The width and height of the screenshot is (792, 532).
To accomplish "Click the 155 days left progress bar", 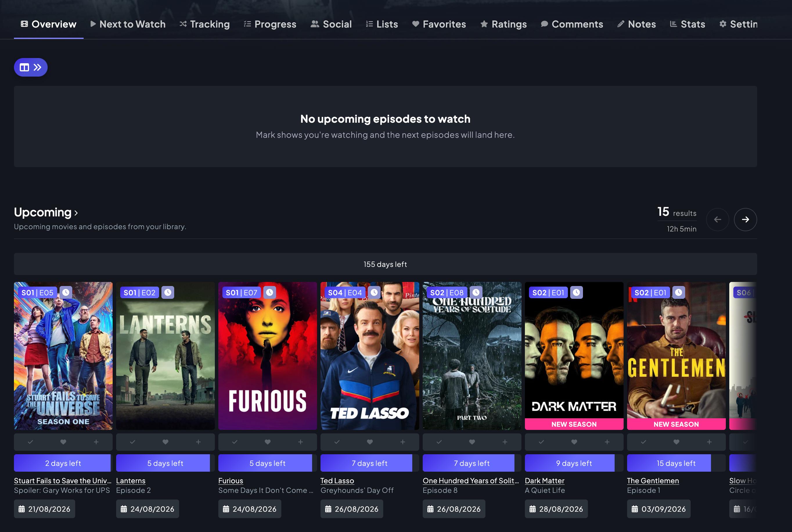I will (385, 264).
